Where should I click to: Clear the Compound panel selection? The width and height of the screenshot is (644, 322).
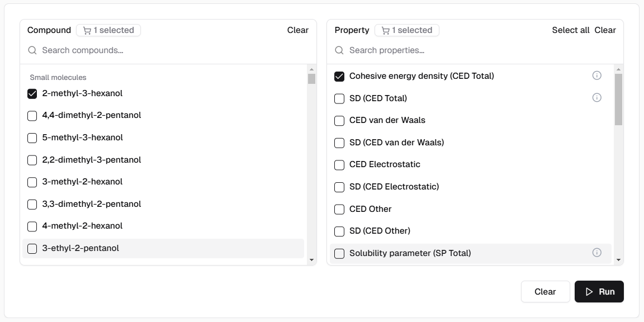297,30
